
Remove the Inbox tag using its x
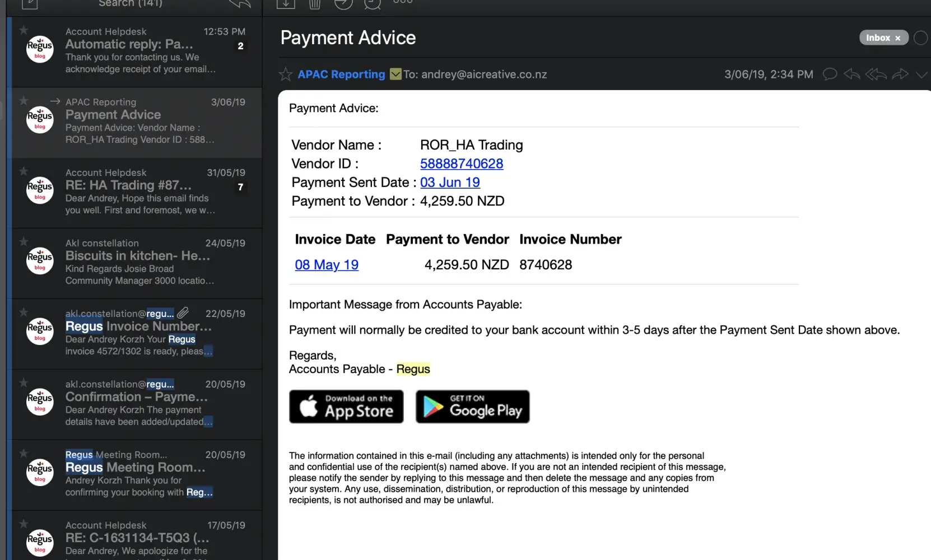click(x=897, y=38)
